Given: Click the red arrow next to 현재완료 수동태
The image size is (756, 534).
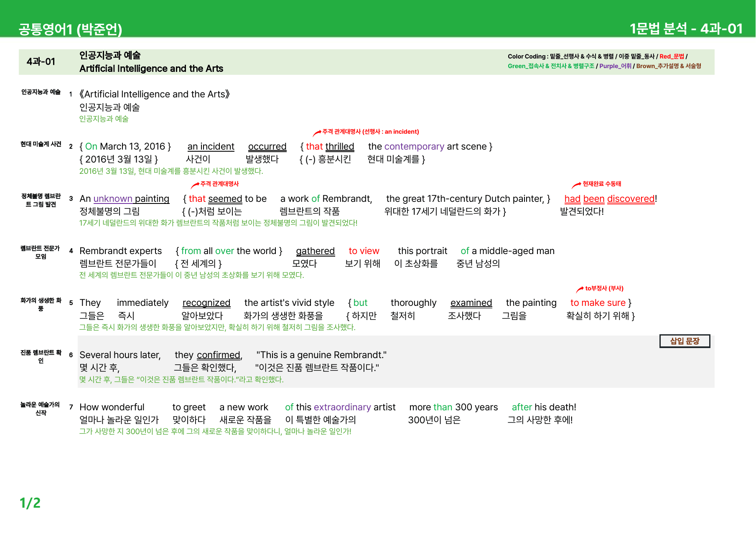Looking at the screenshot, I should tap(576, 185).
